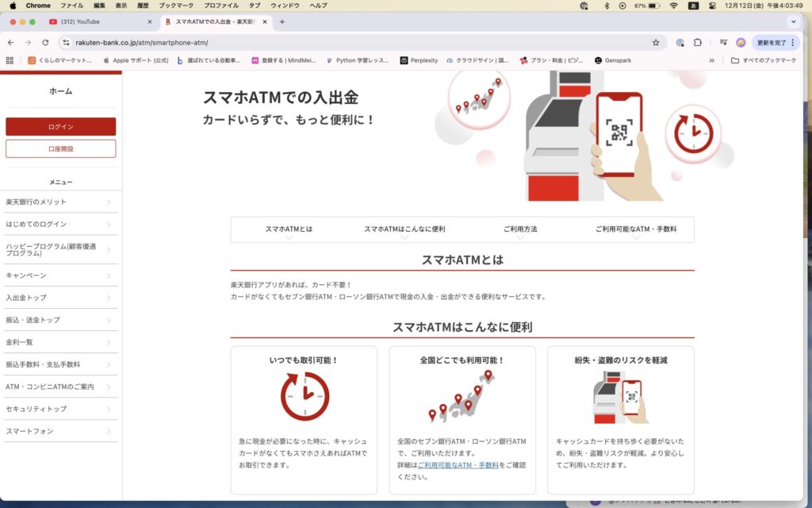Bookmark this page with the star icon
The width and height of the screenshot is (812, 508).
point(656,42)
